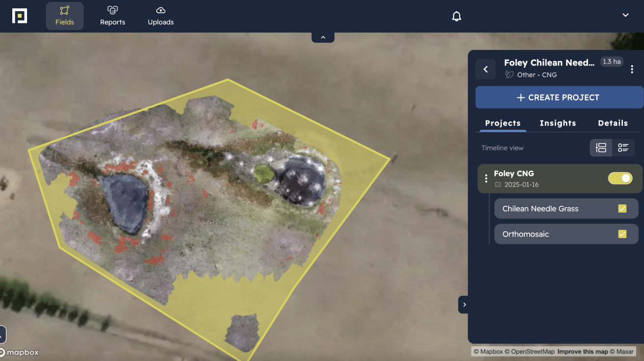Expand the account dropdown chevron
The image size is (644, 361).
point(625,15)
